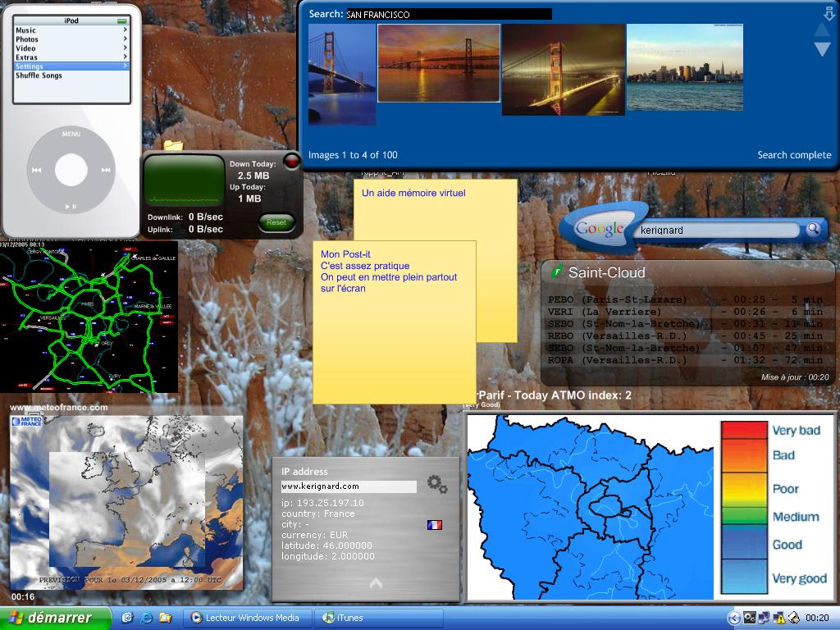The image size is (840, 630).
Task: Expand hidden system tray icons arrow
Action: coord(734,619)
